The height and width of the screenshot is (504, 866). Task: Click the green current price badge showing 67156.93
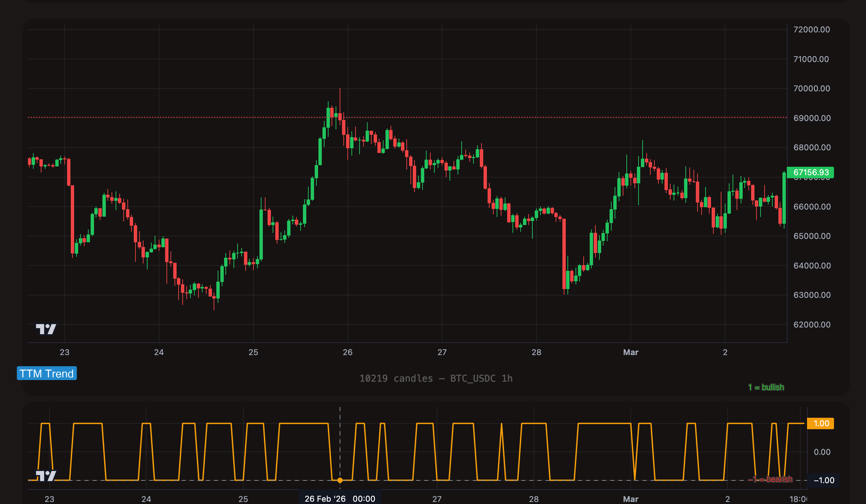(x=812, y=173)
